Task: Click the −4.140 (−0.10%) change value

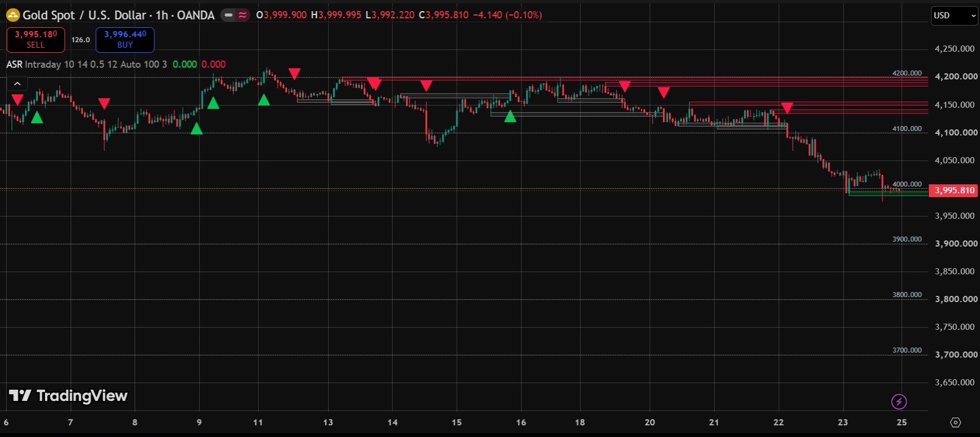Action: coord(507,15)
